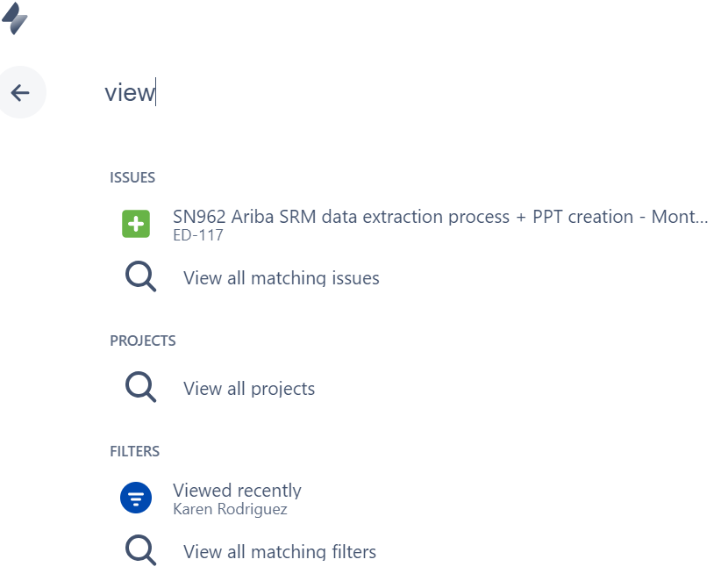Image resolution: width=728 pixels, height=581 pixels.
Task: Click the PROJECTS section header
Action: coord(143,341)
